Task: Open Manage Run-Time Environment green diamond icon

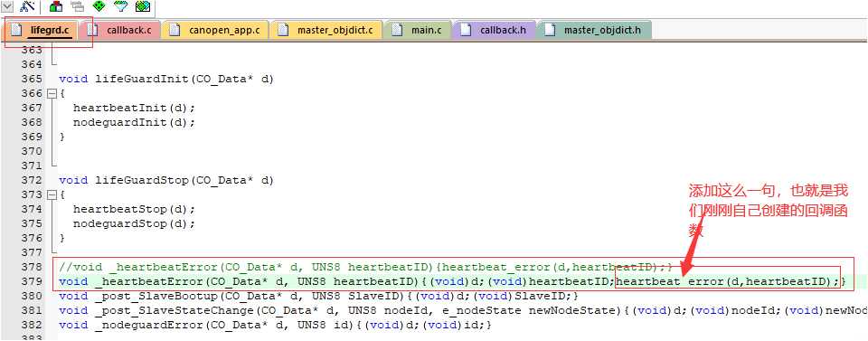Action: pyautogui.click(x=99, y=6)
